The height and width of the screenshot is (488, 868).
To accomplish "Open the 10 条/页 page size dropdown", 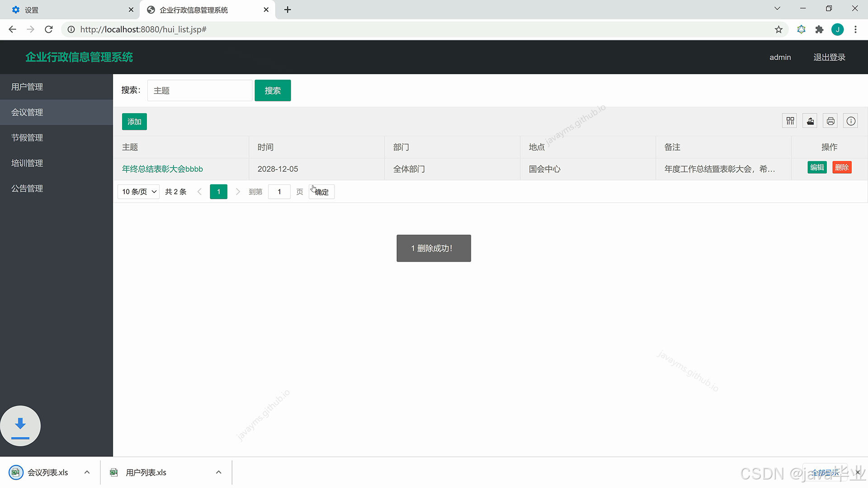I will (139, 192).
